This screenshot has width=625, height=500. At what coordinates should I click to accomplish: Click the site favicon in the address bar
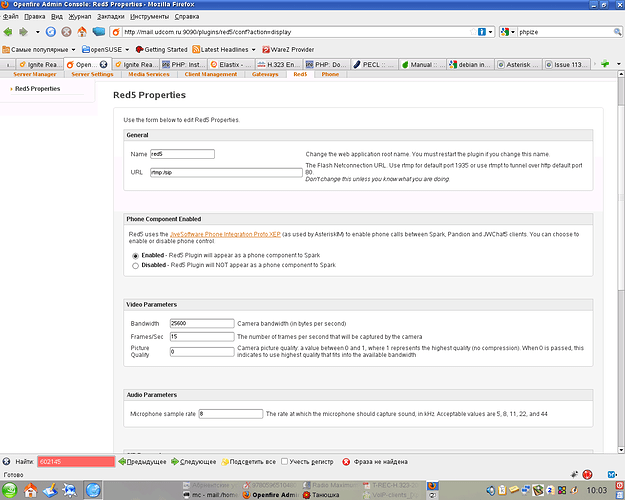tap(116, 32)
